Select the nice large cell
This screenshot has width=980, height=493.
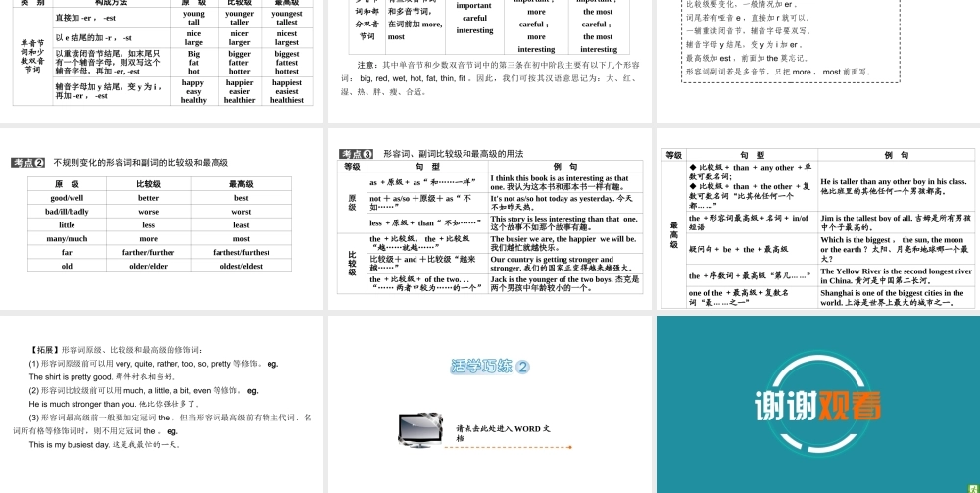pos(194,38)
